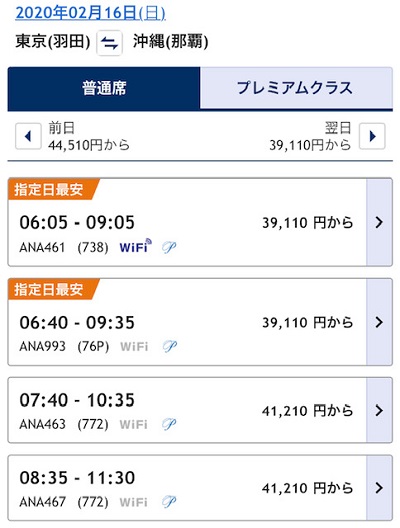Viewport: 400px width, 528px height.
Task: Click greyed WiFi icon on ANA993 flight
Action: coord(134,346)
